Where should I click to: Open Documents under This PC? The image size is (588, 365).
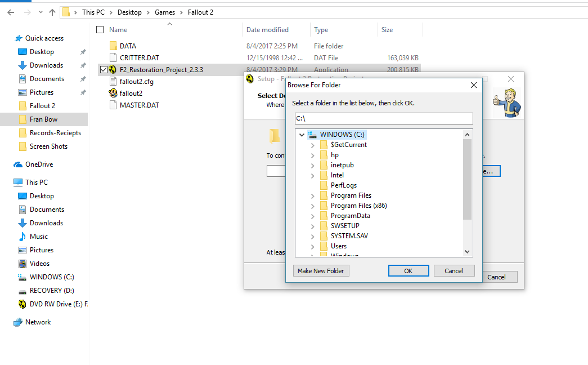point(47,210)
